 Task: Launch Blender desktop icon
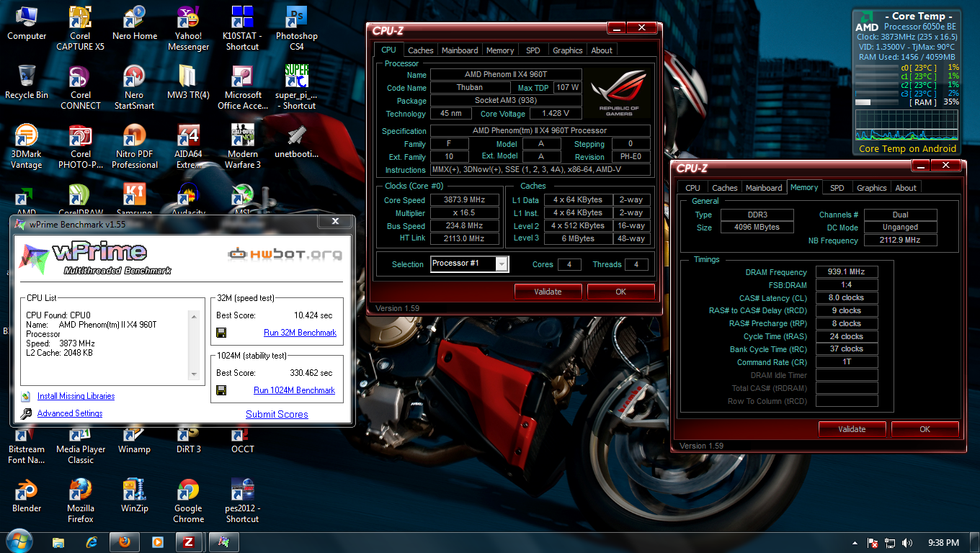(x=27, y=495)
